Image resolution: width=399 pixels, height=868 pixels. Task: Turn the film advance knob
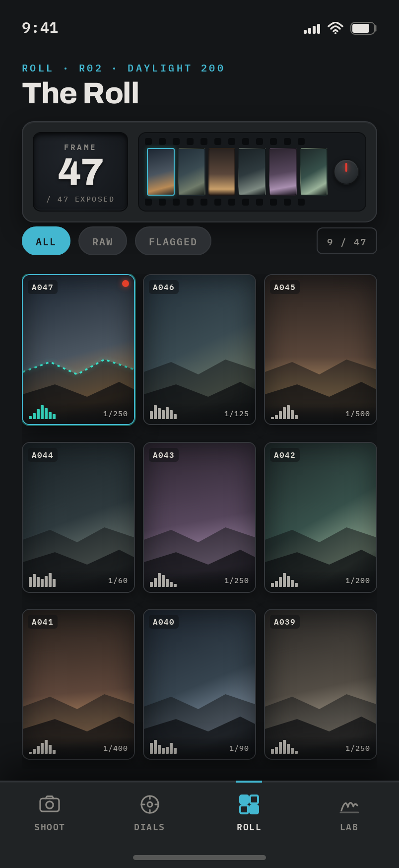(346, 172)
